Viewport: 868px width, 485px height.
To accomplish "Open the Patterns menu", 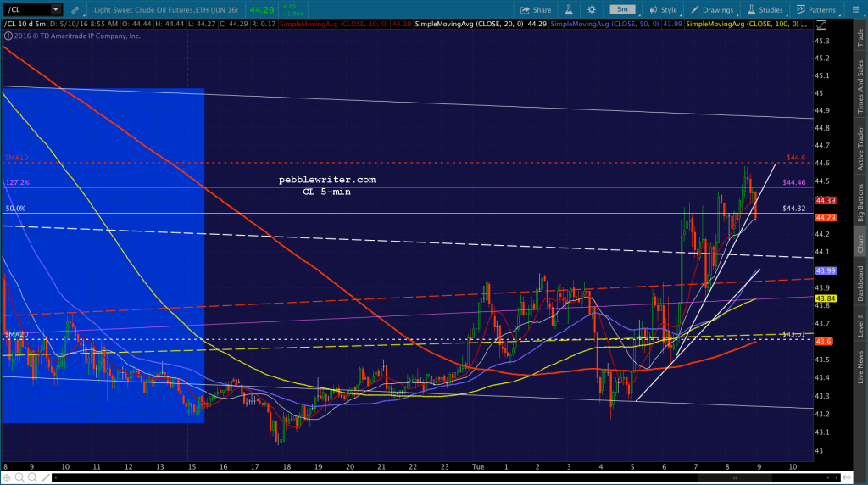I will coord(816,10).
